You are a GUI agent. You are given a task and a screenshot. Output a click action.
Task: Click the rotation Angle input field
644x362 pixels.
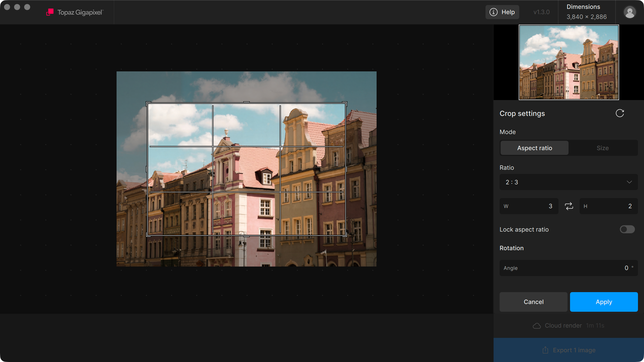pos(569,268)
